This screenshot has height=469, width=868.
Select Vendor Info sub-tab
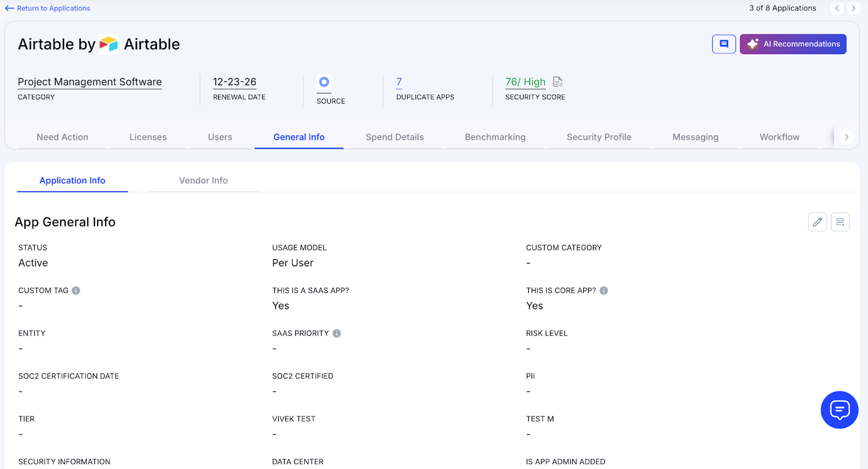pyautogui.click(x=203, y=181)
